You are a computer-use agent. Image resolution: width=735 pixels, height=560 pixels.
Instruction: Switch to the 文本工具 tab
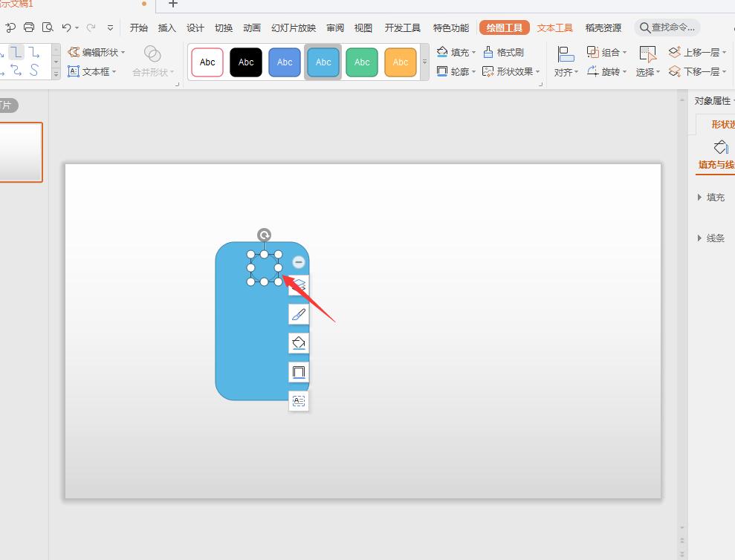(555, 27)
